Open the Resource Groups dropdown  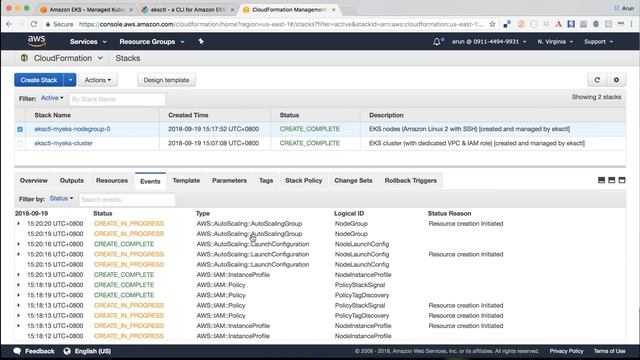(151, 42)
